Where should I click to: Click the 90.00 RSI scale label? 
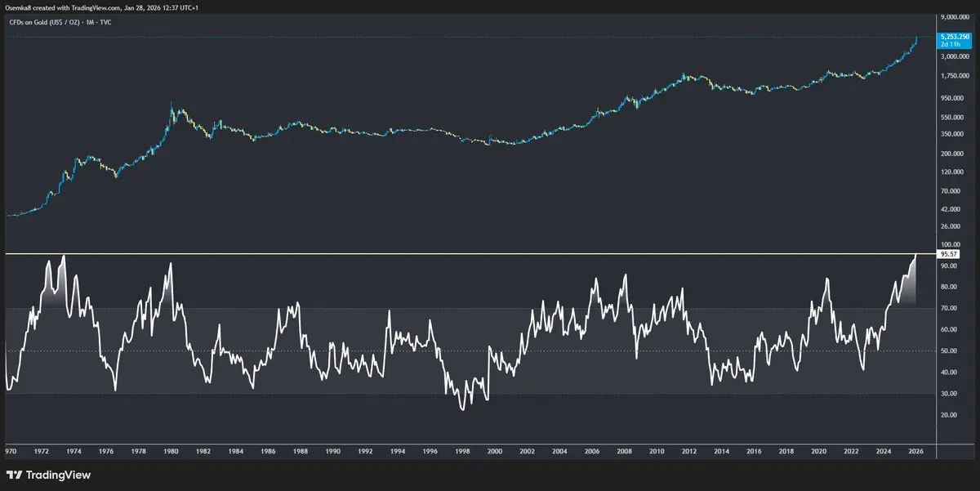[x=948, y=266]
